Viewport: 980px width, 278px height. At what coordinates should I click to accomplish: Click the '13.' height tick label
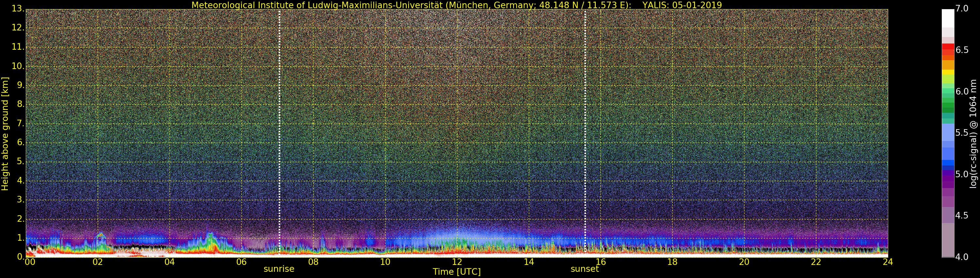(x=18, y=9)
